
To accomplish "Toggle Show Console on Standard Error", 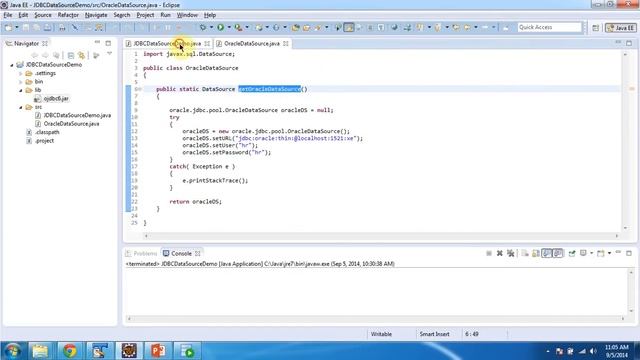I will (x=558, y=253).
